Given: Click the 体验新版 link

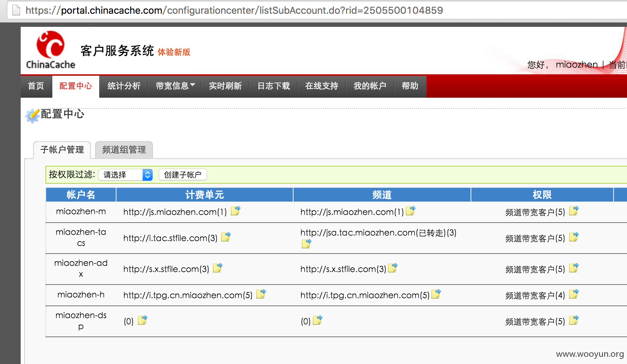Looking at the screenshot, I should coord(174,52).
